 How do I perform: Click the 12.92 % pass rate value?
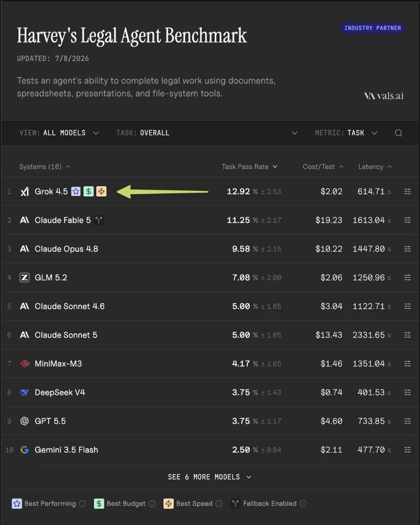(243, 192)
